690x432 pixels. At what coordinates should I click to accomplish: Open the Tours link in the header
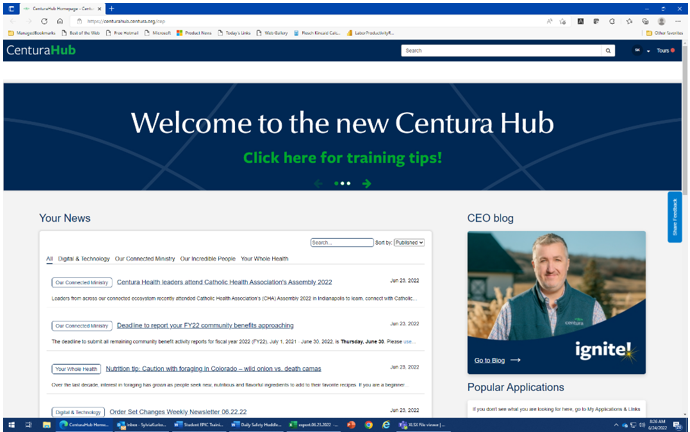(665, 51)
